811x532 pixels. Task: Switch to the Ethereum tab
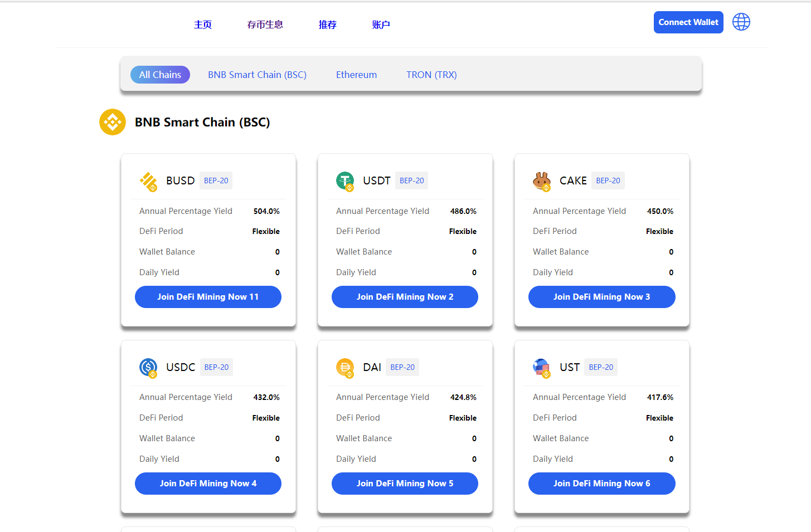pyautogui.click(x=356, y=75)
